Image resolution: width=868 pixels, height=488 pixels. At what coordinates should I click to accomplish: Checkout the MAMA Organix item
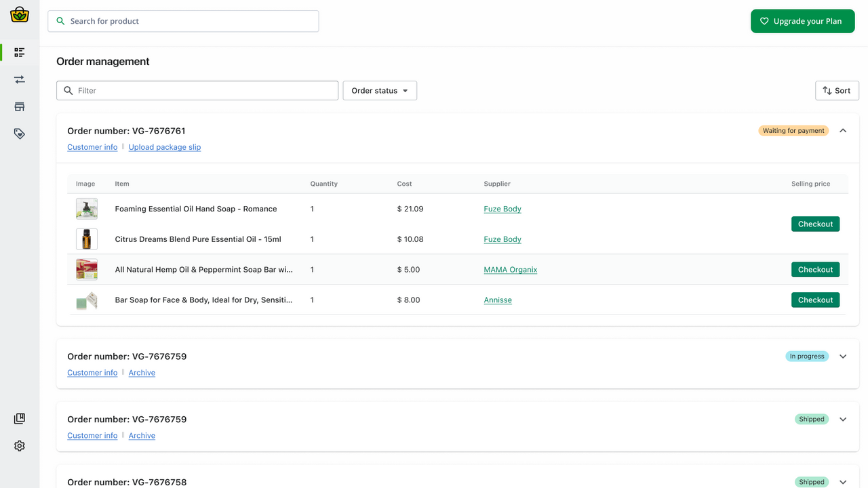815,270
